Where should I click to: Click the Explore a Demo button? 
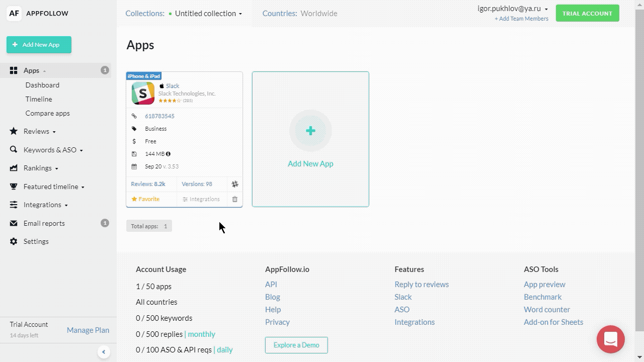click(296, 345)
